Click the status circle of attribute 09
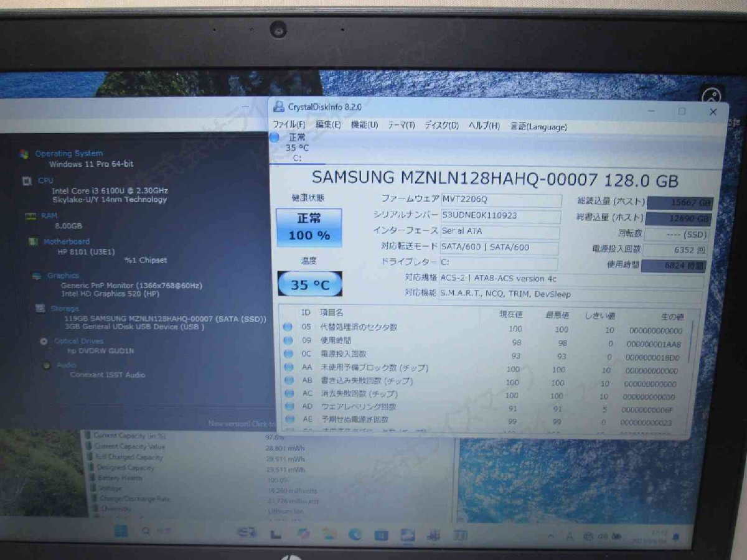This screenshot has width=747, height=560. pyautogui.click(x=288, y=341)
